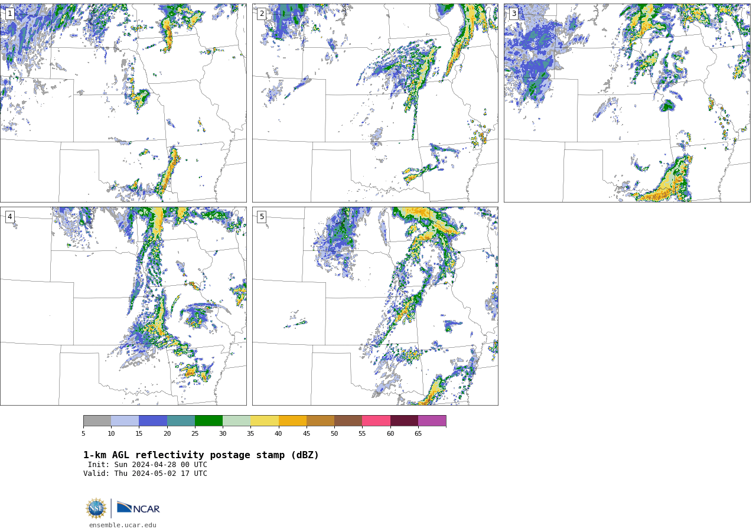
Task: Open ensemble member 3 reflectivity map
Action: [627, 103]
